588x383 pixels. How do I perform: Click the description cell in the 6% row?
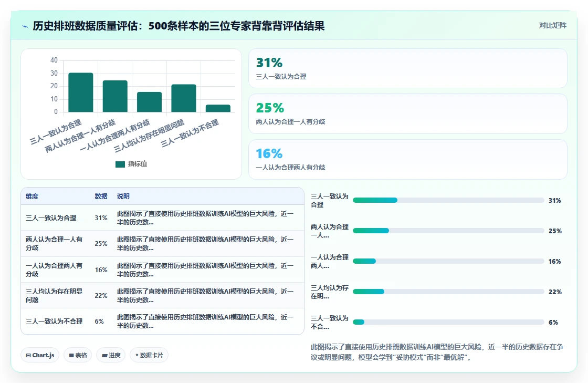pos(205,322)
